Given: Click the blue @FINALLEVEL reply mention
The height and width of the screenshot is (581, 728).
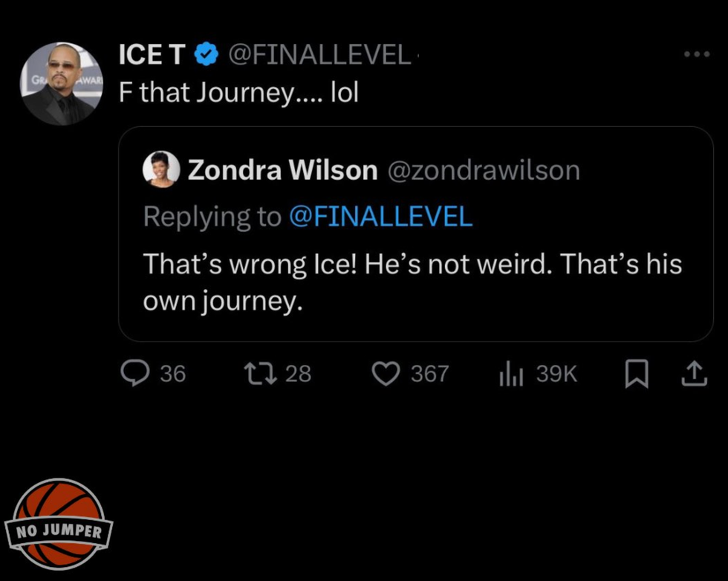Looking at the screenshot, I should pyautogui.click(x=380, y=216).
